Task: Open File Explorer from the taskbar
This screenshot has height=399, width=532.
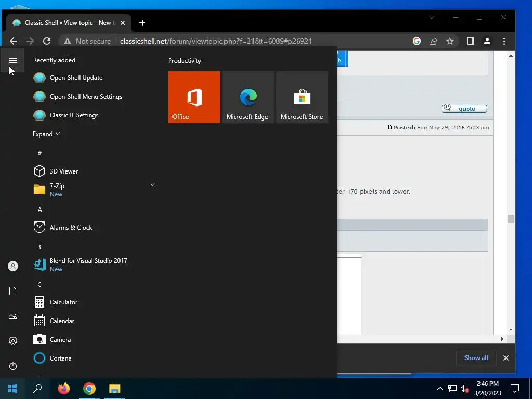Action: click(115, 389)
